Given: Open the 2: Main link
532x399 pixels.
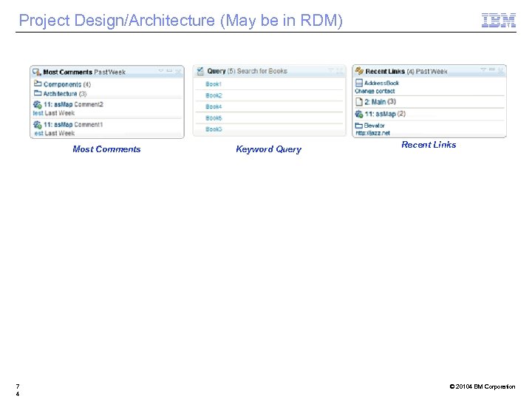Looking at the screenshot, I should tap(375, 102).
